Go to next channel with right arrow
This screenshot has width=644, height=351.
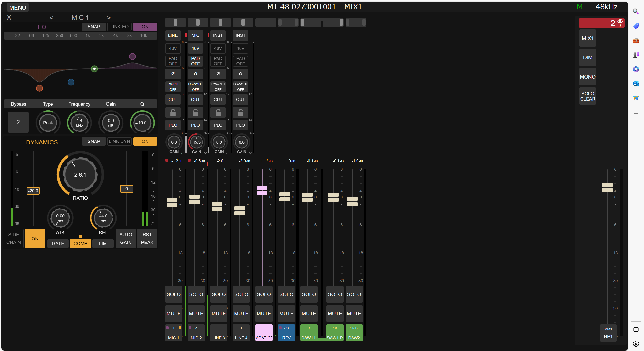click(108, 17)
